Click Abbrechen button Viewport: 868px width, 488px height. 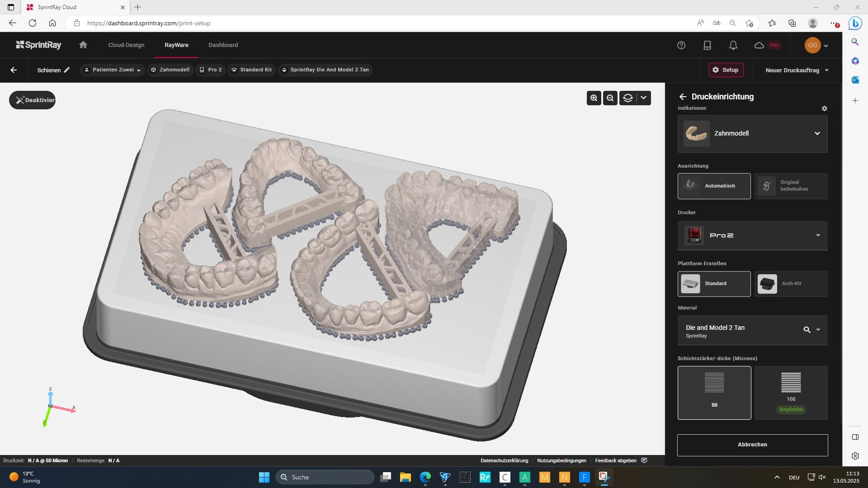(752, 445)
